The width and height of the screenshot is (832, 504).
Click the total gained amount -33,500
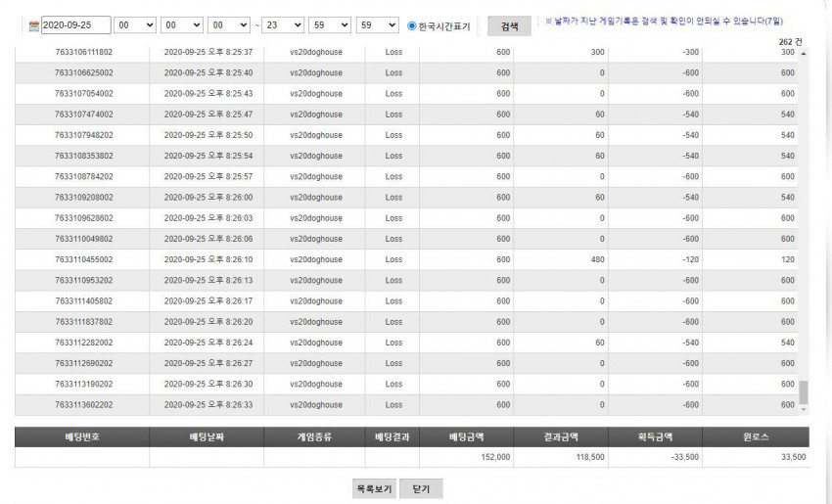pos(685,457)
